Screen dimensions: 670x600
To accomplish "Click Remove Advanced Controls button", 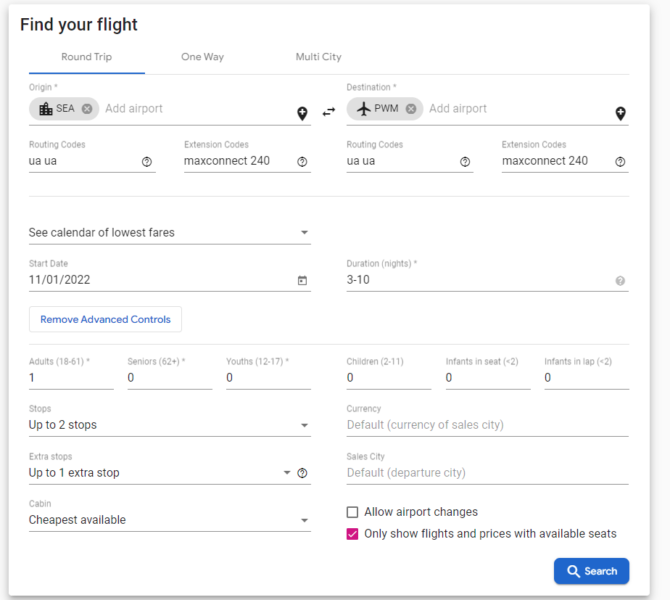I will pyautogui.click(x=105, y=319).
